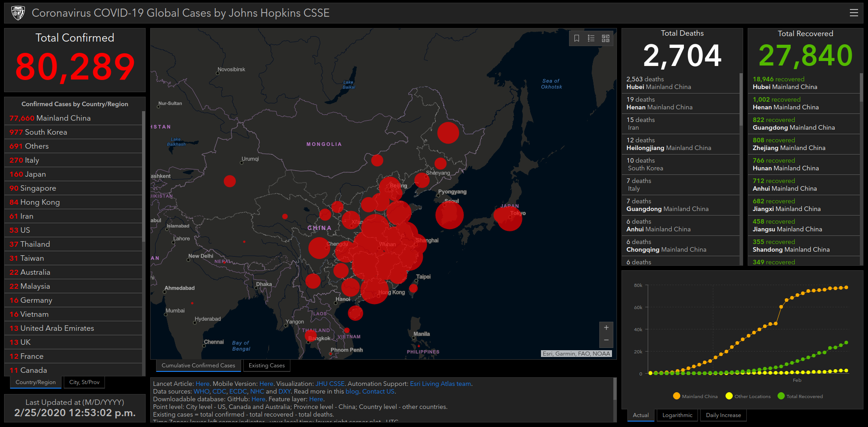The width and height of the screenshot is (868, 427).
Task: Open the Mobile Version Here link
Action: tap(266, 384)
